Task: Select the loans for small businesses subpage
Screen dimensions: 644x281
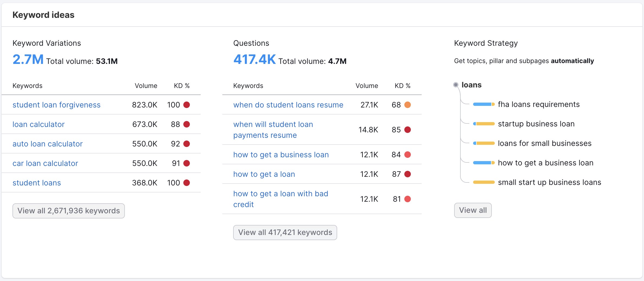Action: 545,143
